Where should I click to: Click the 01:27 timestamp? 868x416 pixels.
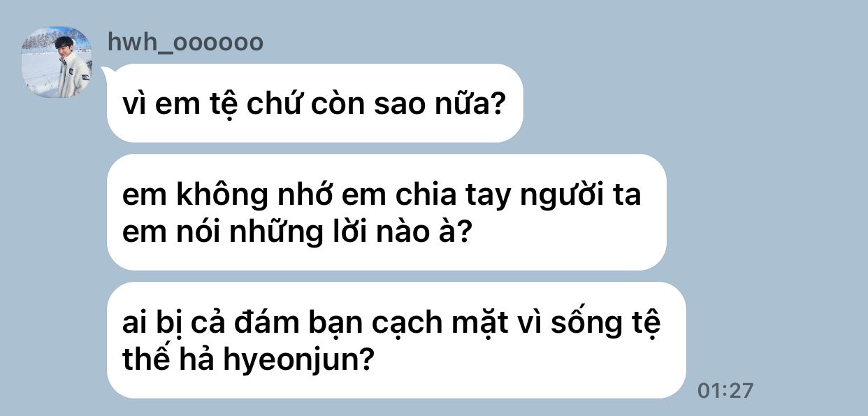(x=726, y=389)
